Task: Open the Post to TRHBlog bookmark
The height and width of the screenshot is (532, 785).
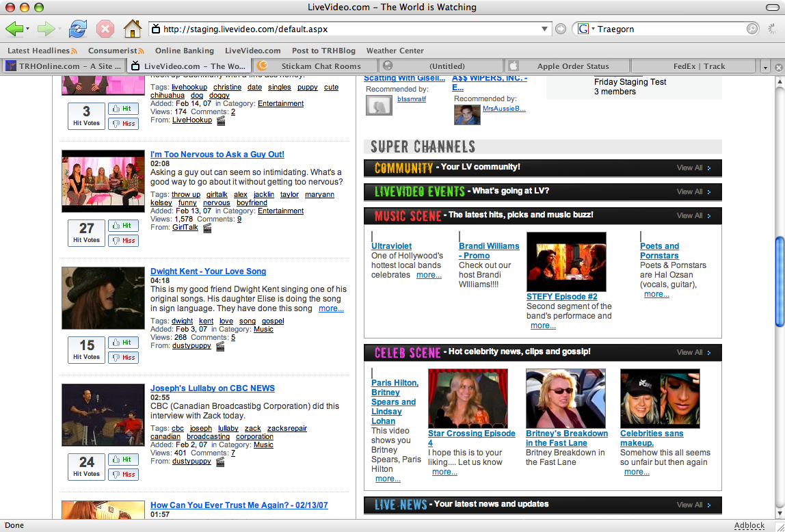Action: [x=323, y=51]
